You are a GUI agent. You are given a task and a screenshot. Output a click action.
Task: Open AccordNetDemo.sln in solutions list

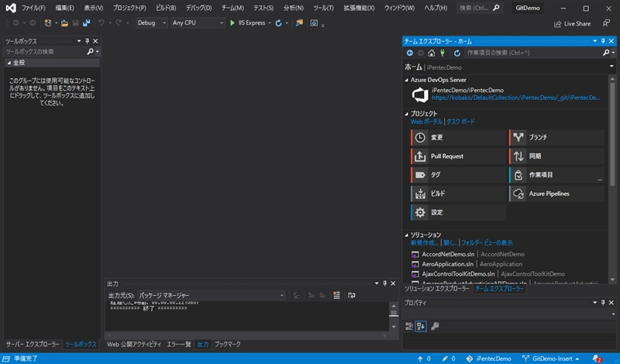pyautogui.click(x=448, y=254)
